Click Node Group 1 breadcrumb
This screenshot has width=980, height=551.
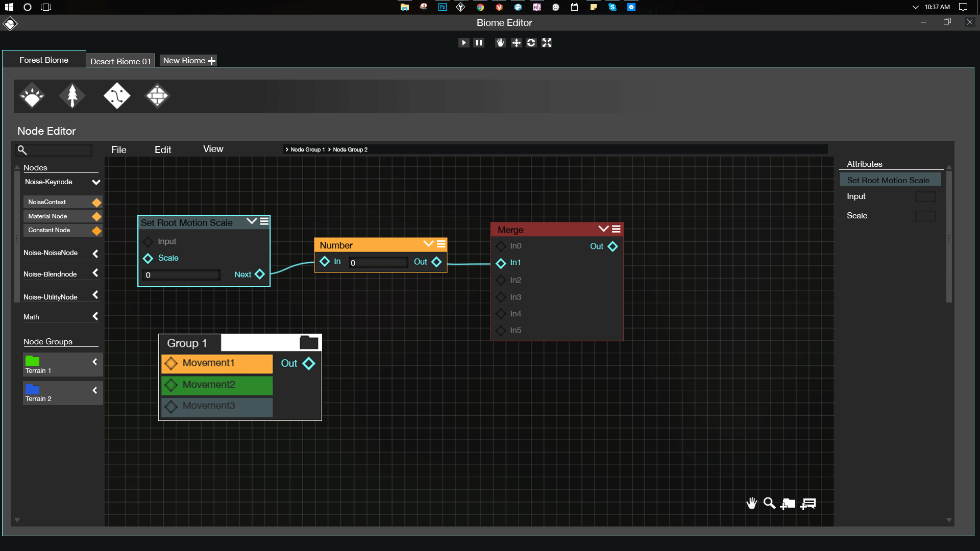click(307, 149)
